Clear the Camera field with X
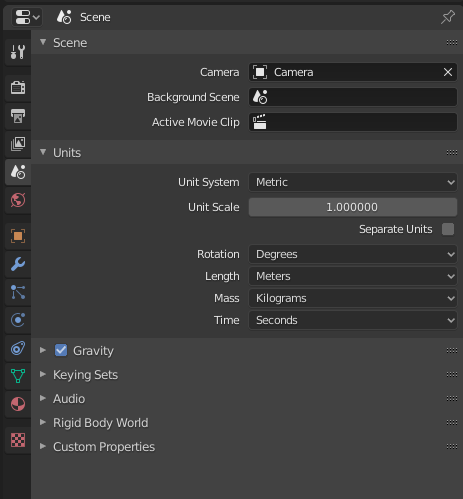The width and height of the screenshot is (463, 499). (x=448, y=72)
